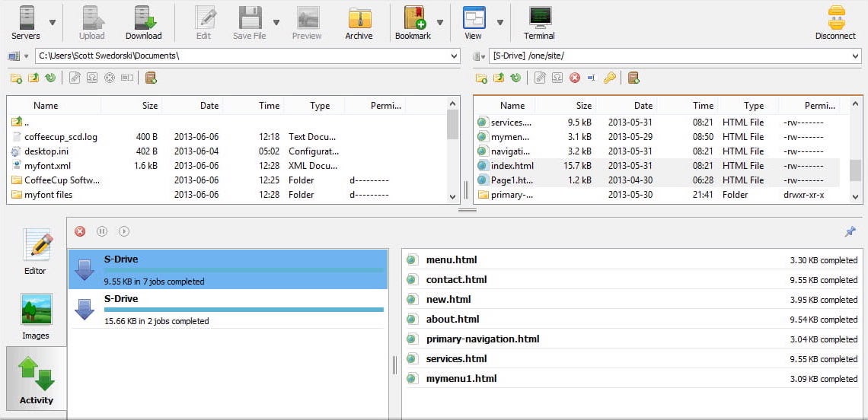Viewport: 868px width, 420px height.
Task: Open the remote server selector dropdown
Action: tap(480, 56)
